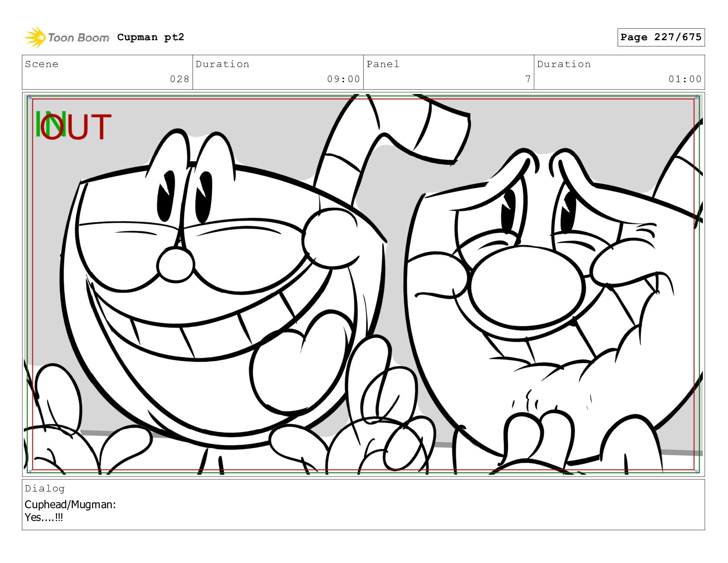The image size is (728, 563).
Task: Select the 'Cupman pt2' project title
Action: tap(150, 37)
